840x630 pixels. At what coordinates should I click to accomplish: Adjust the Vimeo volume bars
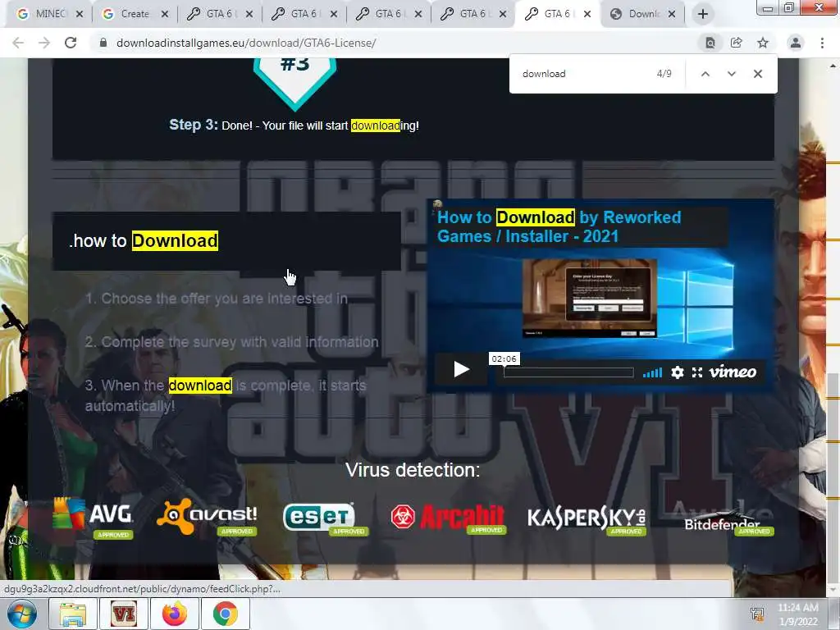tap(652, 372)
